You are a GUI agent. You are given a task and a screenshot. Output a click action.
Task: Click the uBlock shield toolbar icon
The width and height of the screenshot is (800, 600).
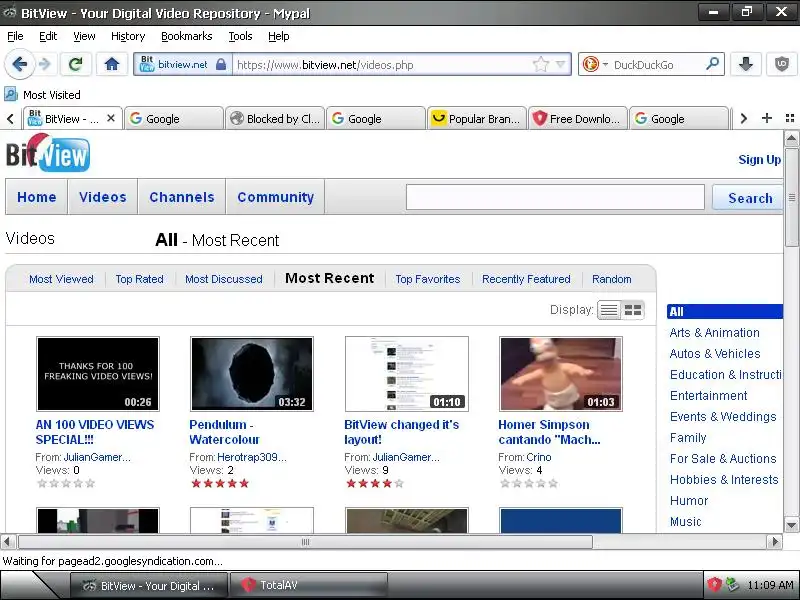pyautogui.click(x=782, y=64)
